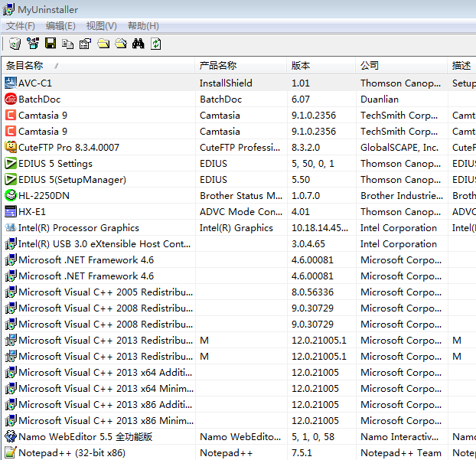Click version 8.0.56336 cell
The height and width of the screenshot is (460, 476).
tap(312, 292)
